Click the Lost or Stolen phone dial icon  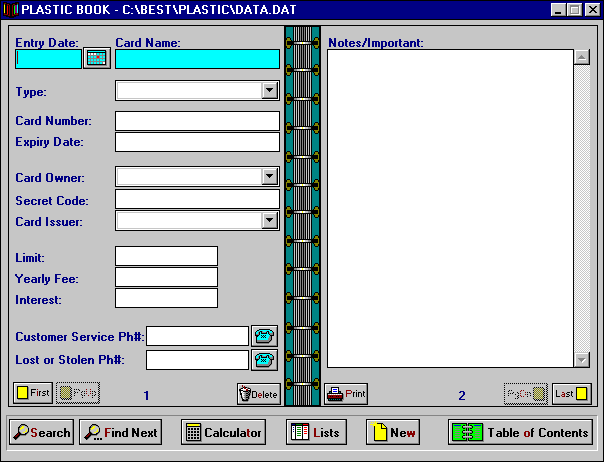264,360
